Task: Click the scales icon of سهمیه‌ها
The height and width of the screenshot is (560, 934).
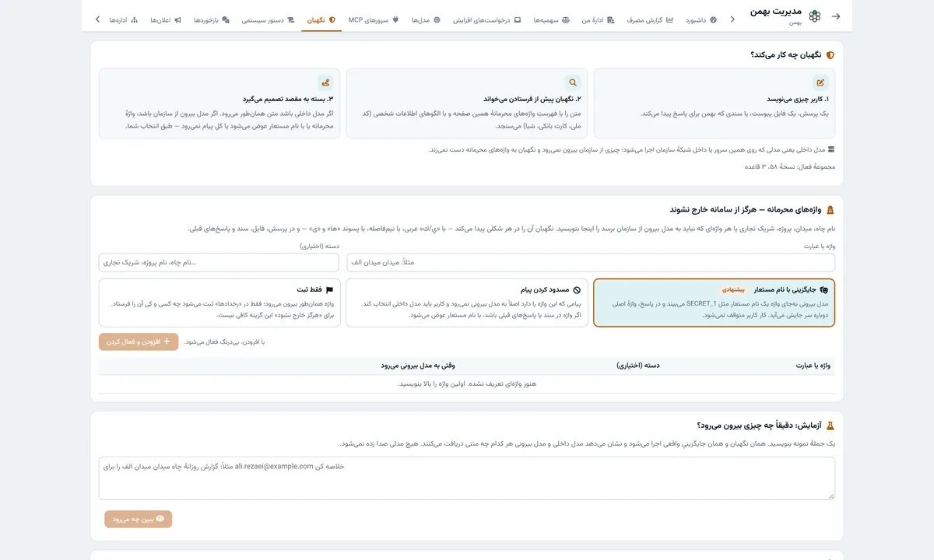Action: (x=566, y=19)
